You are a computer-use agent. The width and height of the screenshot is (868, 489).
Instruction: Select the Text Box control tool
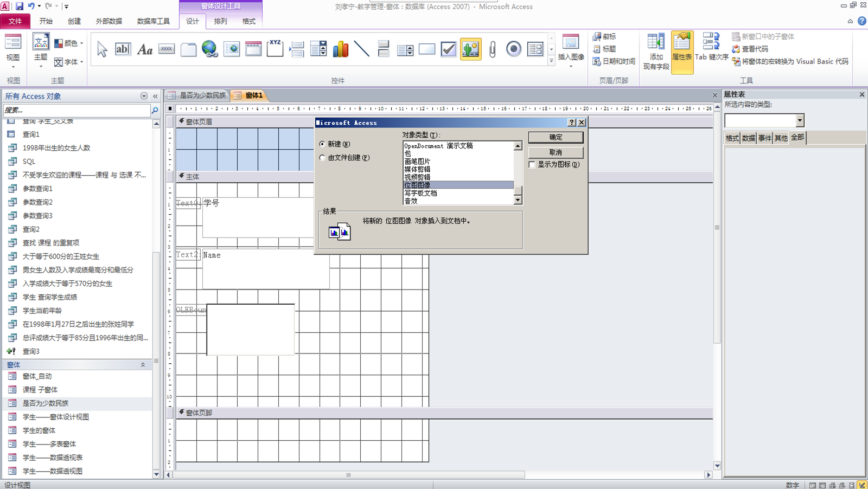point(123,49)
